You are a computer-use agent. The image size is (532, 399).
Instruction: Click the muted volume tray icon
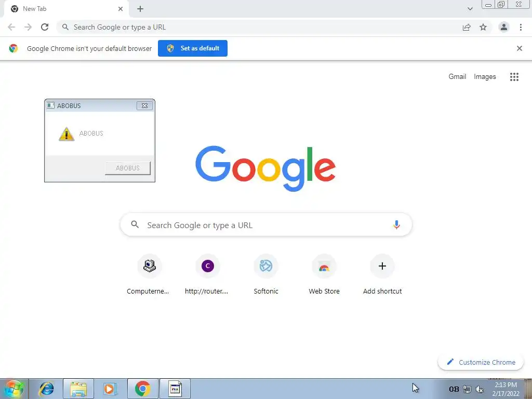(x=480, y=390)
